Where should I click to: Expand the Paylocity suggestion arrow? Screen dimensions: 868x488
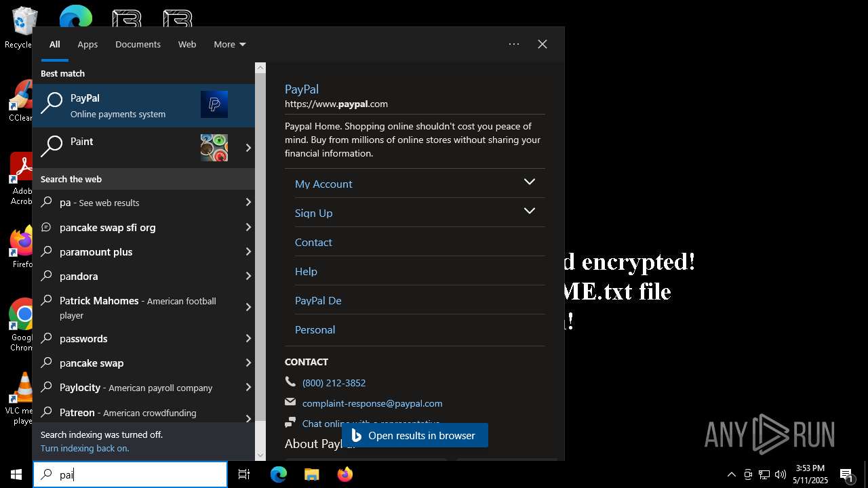(248, 387)
